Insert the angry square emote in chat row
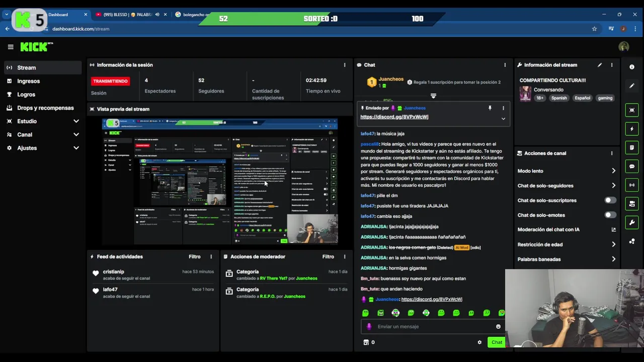The width and height of the screenshot is (644, 362). pos(380,313)
